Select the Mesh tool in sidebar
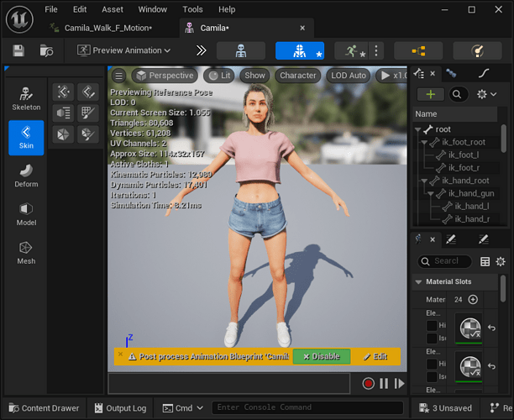 coord(26,253)
